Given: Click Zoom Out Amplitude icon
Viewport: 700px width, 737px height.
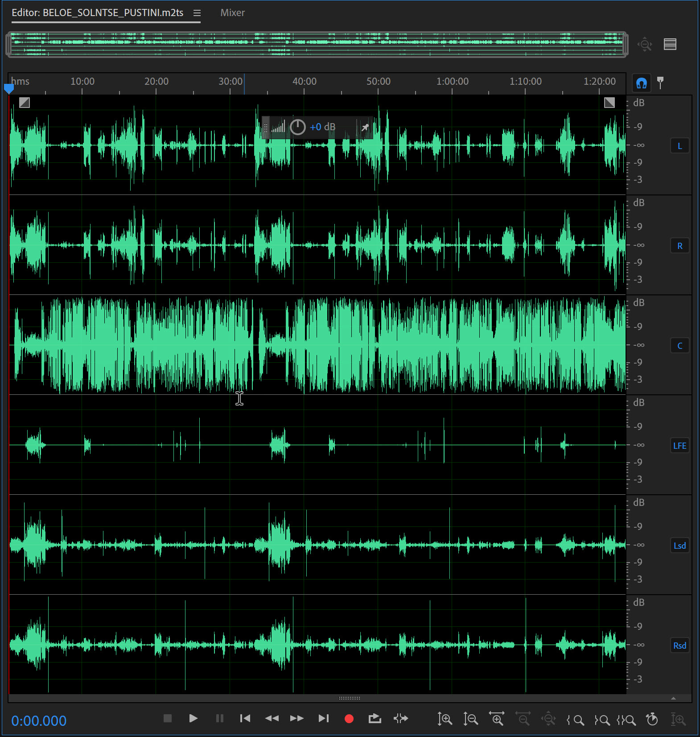Looking at the screenshot, I should click(470, 719).
